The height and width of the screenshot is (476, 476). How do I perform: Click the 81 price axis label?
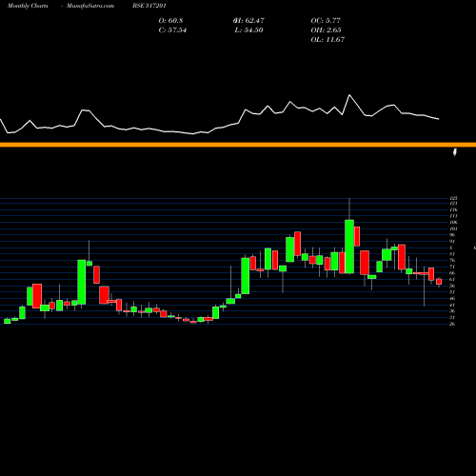tap(452, 254)
